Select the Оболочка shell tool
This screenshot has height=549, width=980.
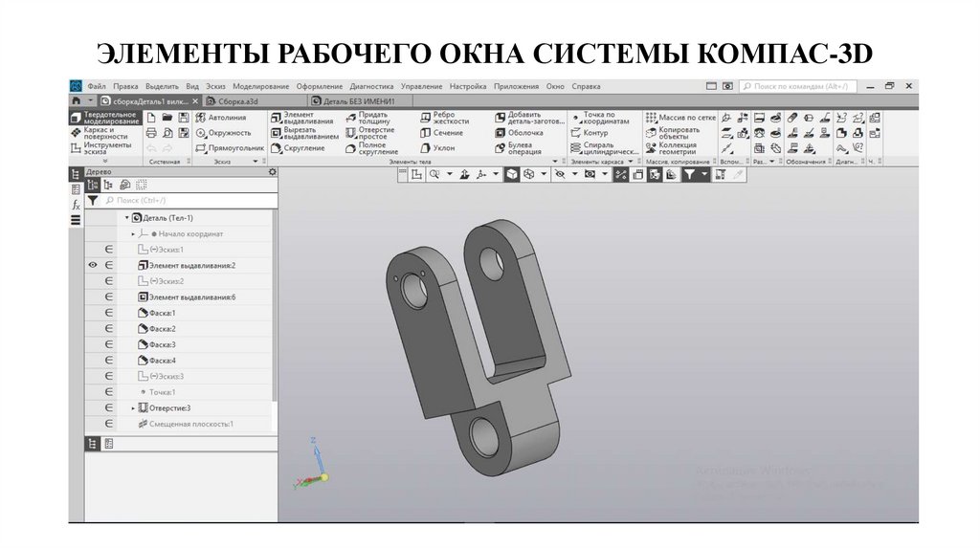520,133
